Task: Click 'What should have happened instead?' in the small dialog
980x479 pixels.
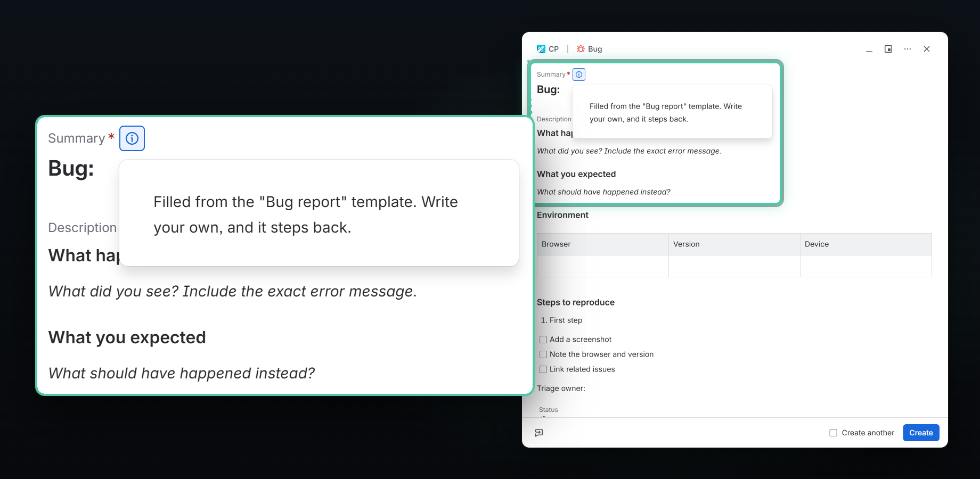Action: (x=603, y=192)
